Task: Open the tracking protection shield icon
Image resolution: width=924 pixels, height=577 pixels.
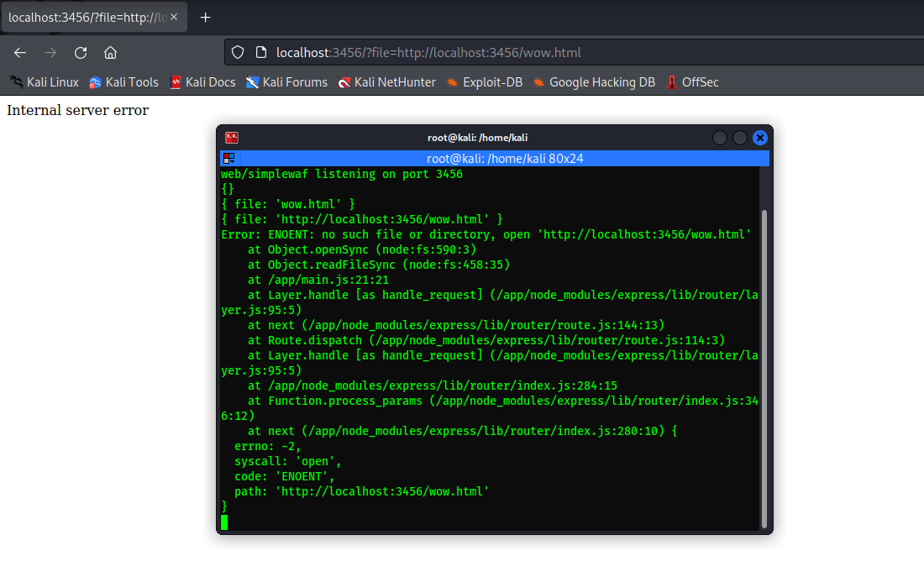Action: pyautogui.click(x=238, y=52)
